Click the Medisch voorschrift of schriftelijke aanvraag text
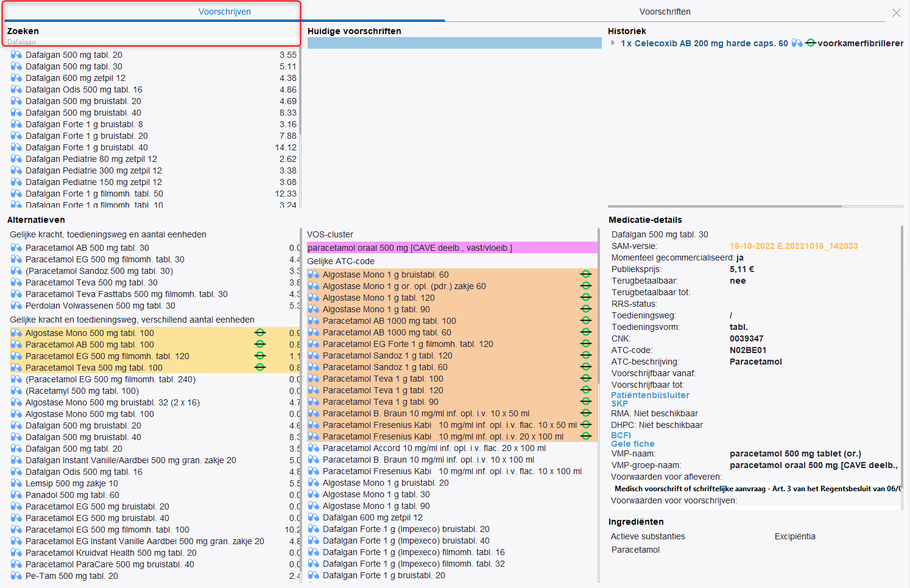The width and height of the screenshot is (910, 588). pos(757,488)
